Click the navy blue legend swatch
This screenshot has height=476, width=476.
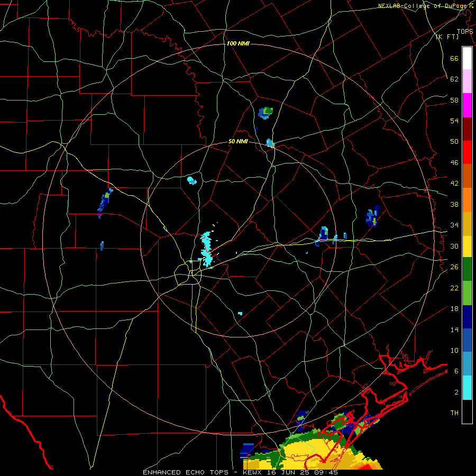467,317
